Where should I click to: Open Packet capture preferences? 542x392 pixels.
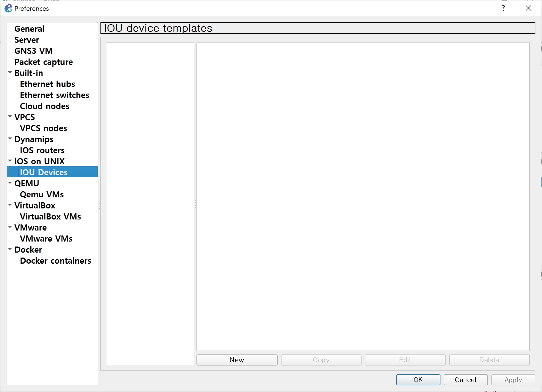[44, 62]
